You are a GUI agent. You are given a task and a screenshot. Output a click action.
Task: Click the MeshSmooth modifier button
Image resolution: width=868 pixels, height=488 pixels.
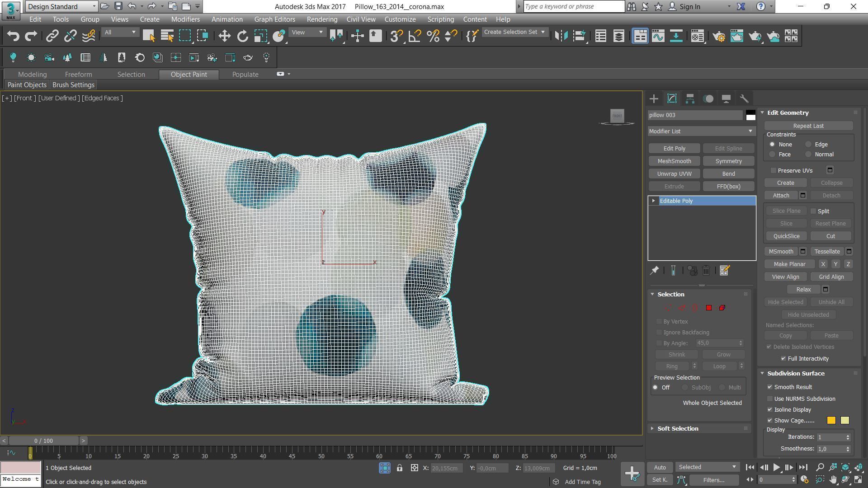(x=674, y=161)
